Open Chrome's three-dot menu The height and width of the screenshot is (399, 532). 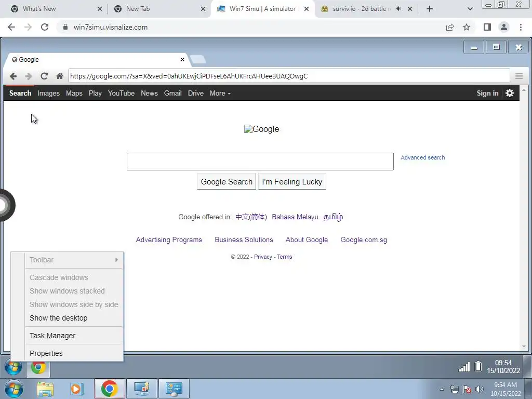(x=521, y=27)
